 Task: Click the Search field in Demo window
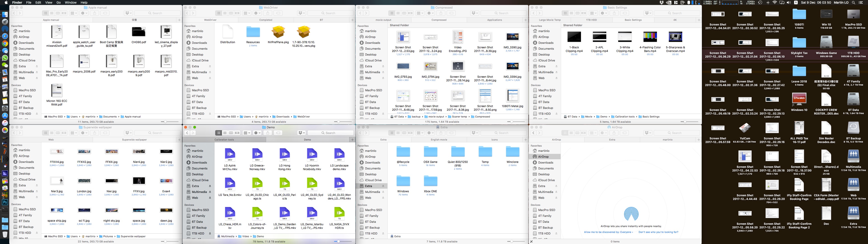coord(330,133)
